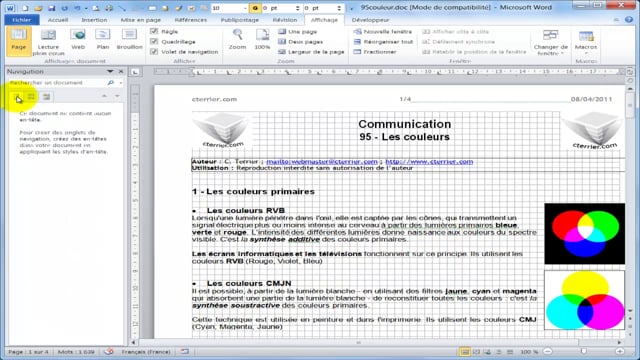Adjust first spacing 0 pt stepper
The width and height of the screenshot is (640, 360).
tap(297, 8)
